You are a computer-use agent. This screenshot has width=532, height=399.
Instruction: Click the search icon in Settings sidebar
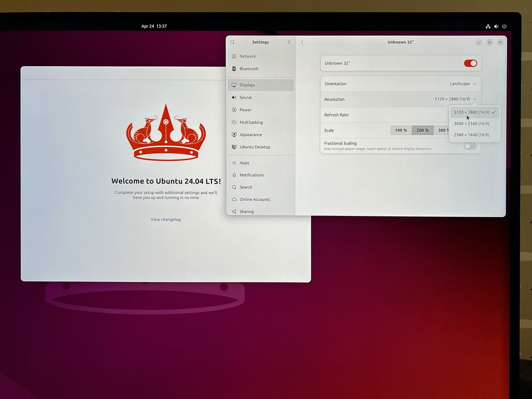pos(232,42)
